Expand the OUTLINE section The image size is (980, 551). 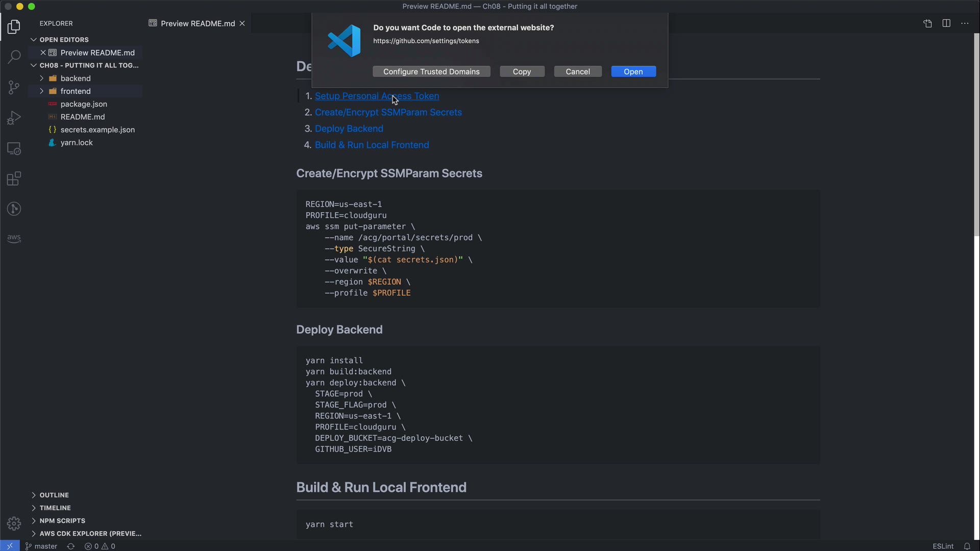point(54,495)
